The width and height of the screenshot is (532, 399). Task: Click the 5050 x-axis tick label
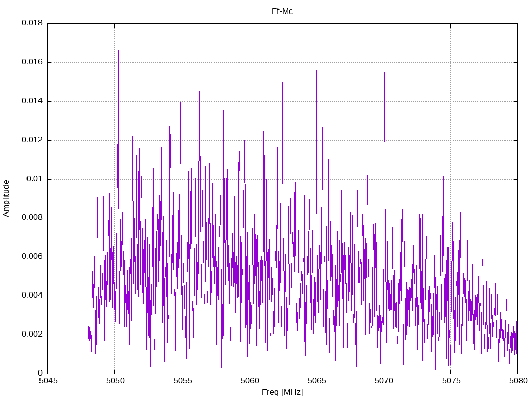pyautogui.click(x=115, y=381)
